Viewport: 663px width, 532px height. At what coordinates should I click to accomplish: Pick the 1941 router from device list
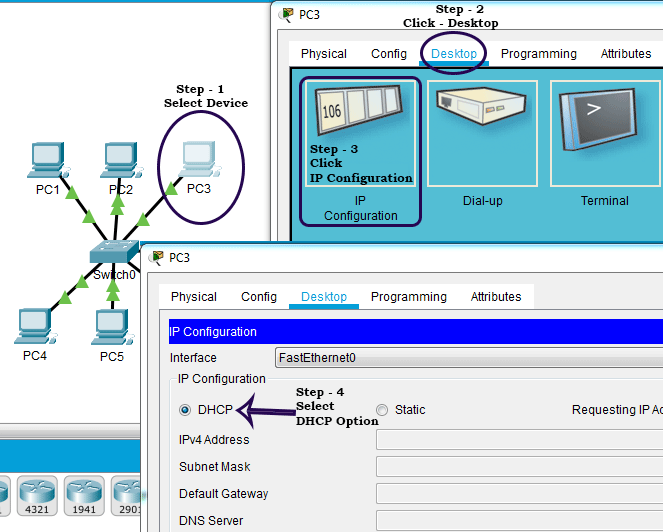pos(84,493)
